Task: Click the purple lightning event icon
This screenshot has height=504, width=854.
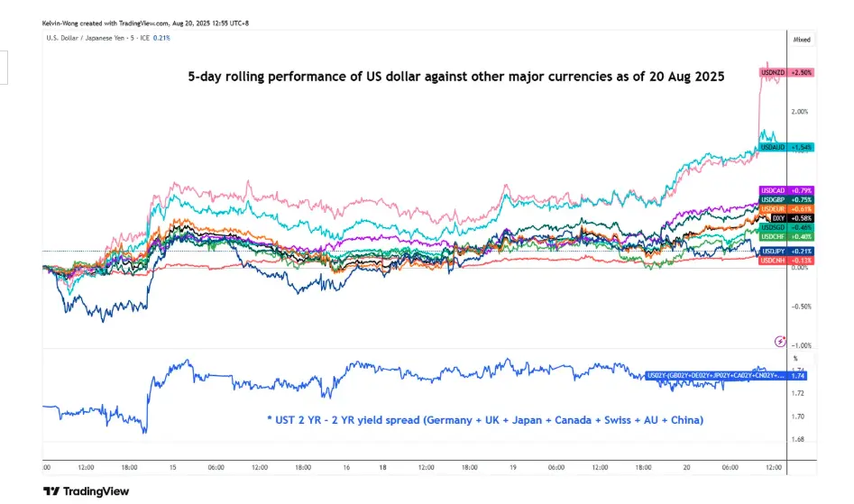Action: [x=780, y=341]
